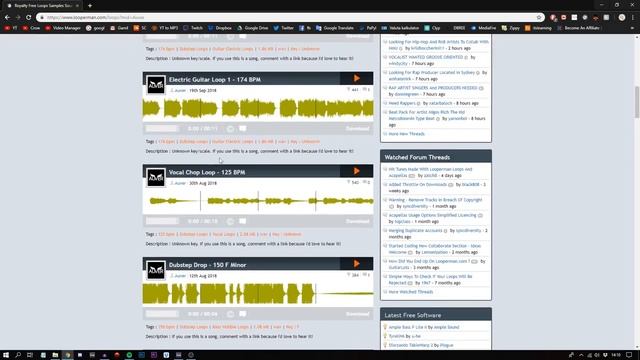This screenshot has height=360, width=640.
Task: Open the Twitter bookmark
Action: click(x=284, y=28)
